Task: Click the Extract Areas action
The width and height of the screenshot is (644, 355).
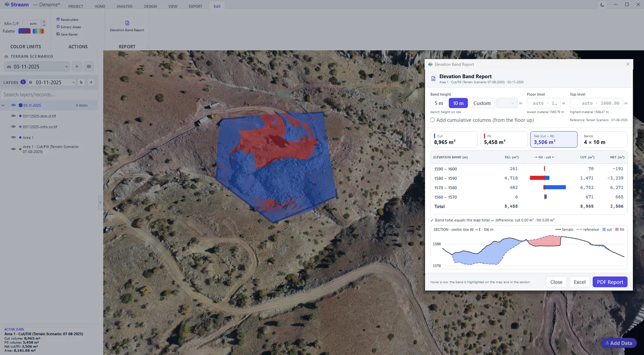Action: click(69, 27)
